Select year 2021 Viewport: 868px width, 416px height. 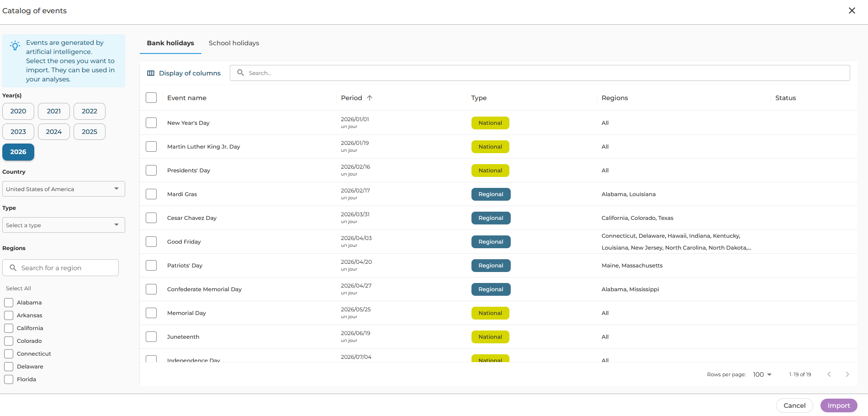point(54,111)
